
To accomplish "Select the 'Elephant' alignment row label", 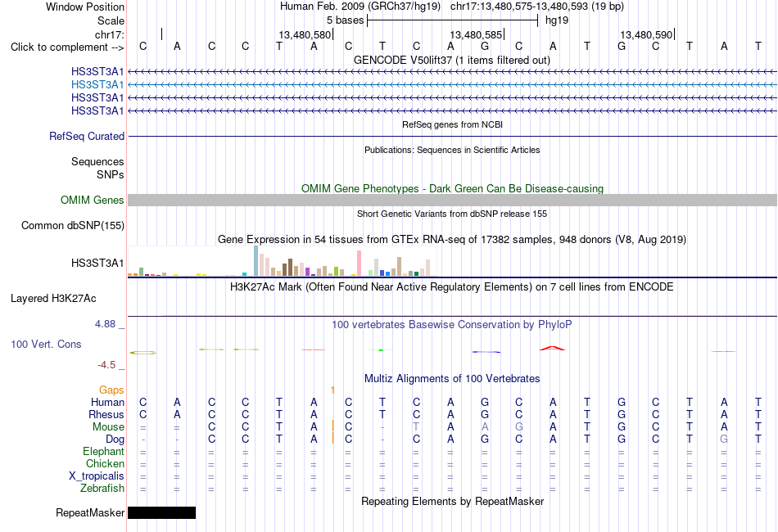I will tap(103, 452).
